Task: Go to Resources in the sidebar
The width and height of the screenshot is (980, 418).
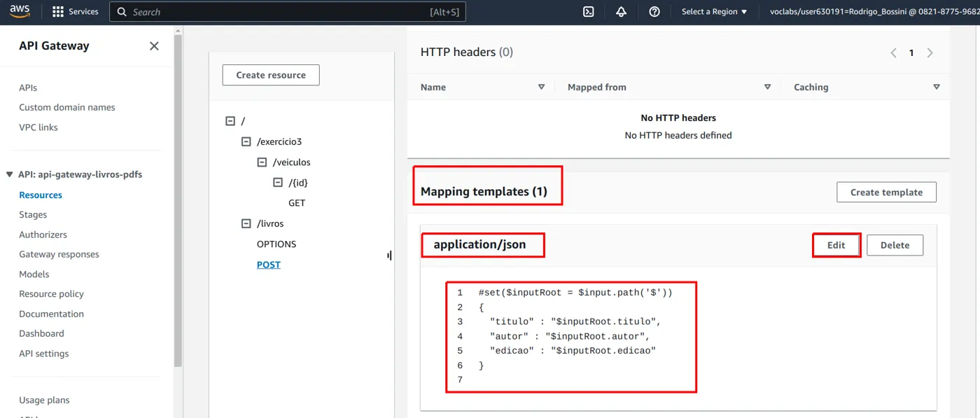Action: (x=41, y=195)
